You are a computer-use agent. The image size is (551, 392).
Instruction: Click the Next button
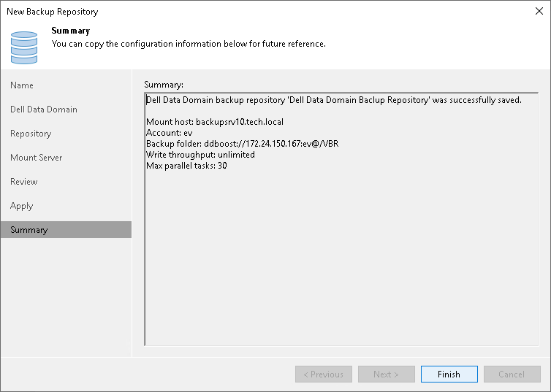click(x=387, y=374)
